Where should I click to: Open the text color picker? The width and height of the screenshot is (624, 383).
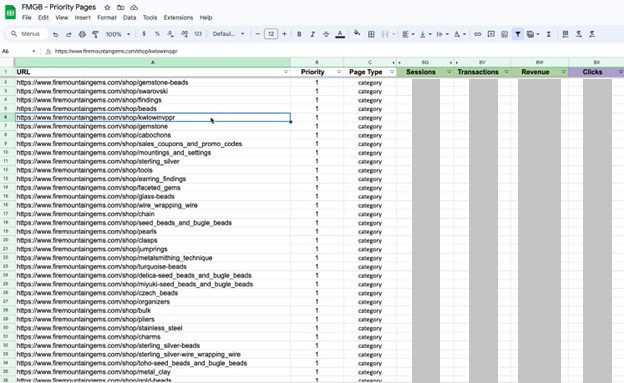[x=340, y=34]
